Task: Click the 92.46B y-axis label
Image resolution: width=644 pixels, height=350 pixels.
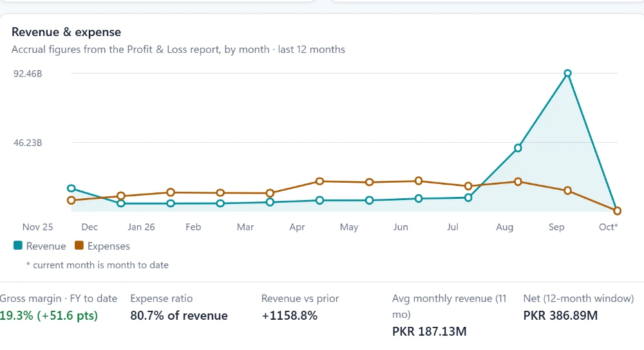Action: (28, 74)
